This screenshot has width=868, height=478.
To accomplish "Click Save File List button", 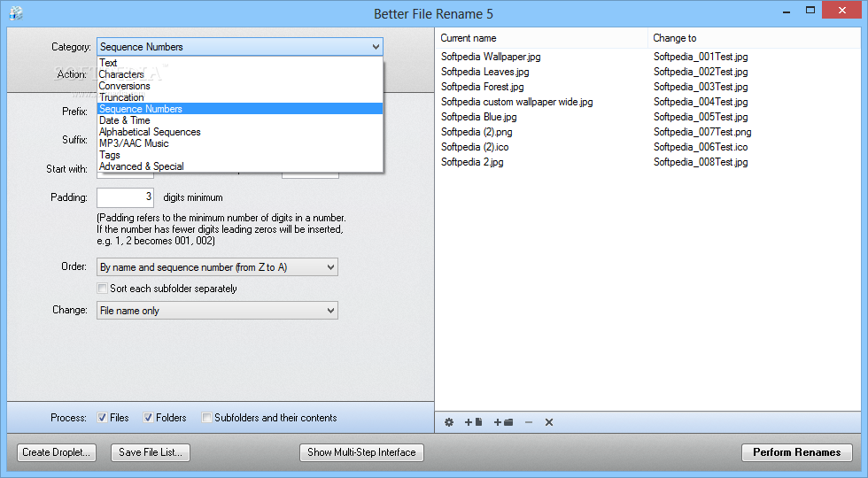I will [x=151, y=452].
